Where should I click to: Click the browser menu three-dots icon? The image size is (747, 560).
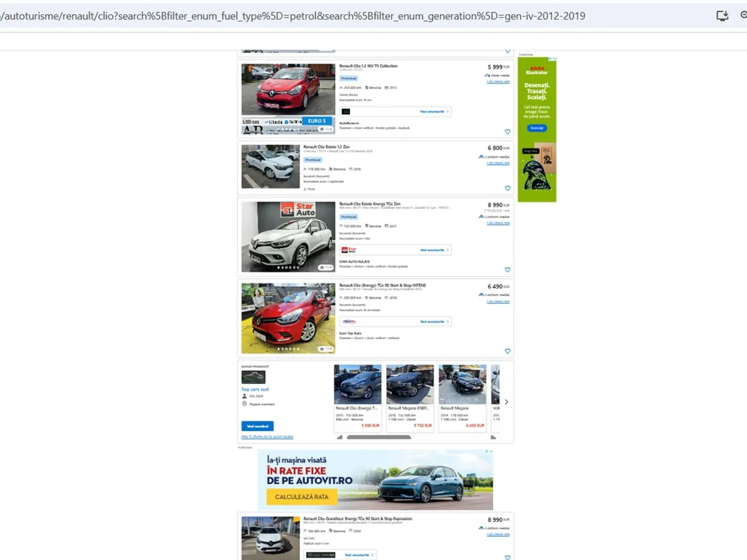(x=743, y=16)
